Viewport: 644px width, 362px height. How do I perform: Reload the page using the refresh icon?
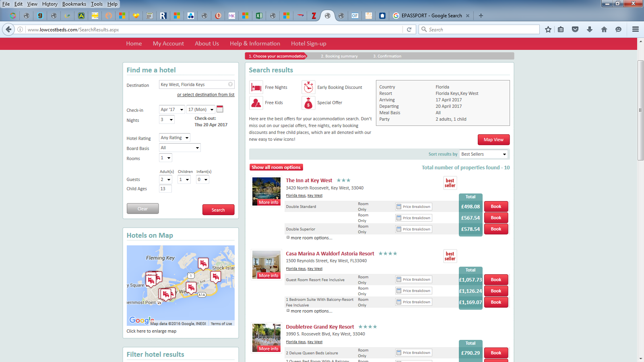tap(409, 29)
